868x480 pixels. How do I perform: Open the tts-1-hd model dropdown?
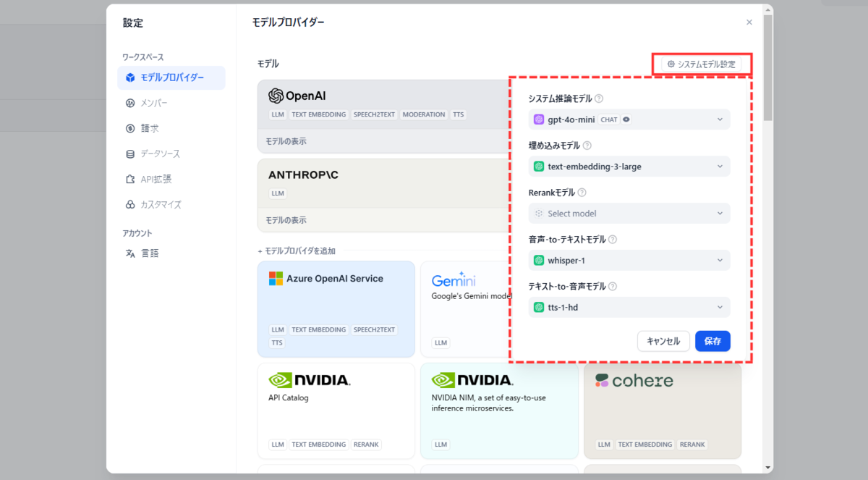click(x=629, y=307)
